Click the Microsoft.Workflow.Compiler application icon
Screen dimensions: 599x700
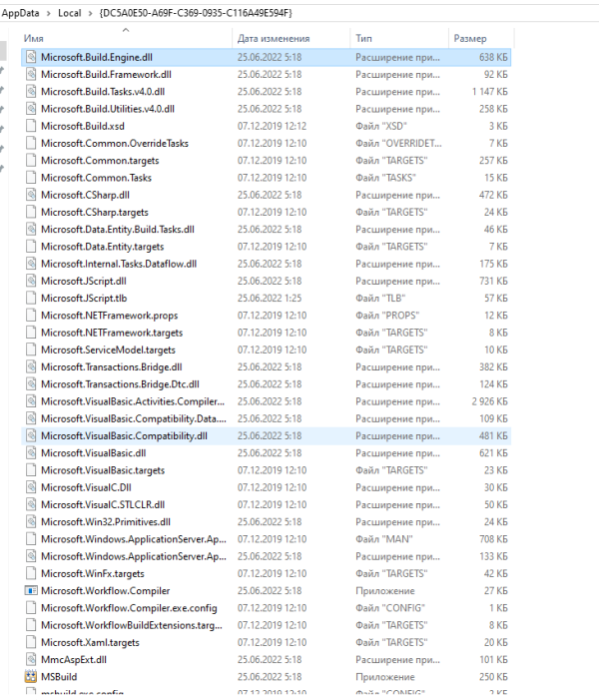point(31,590)
